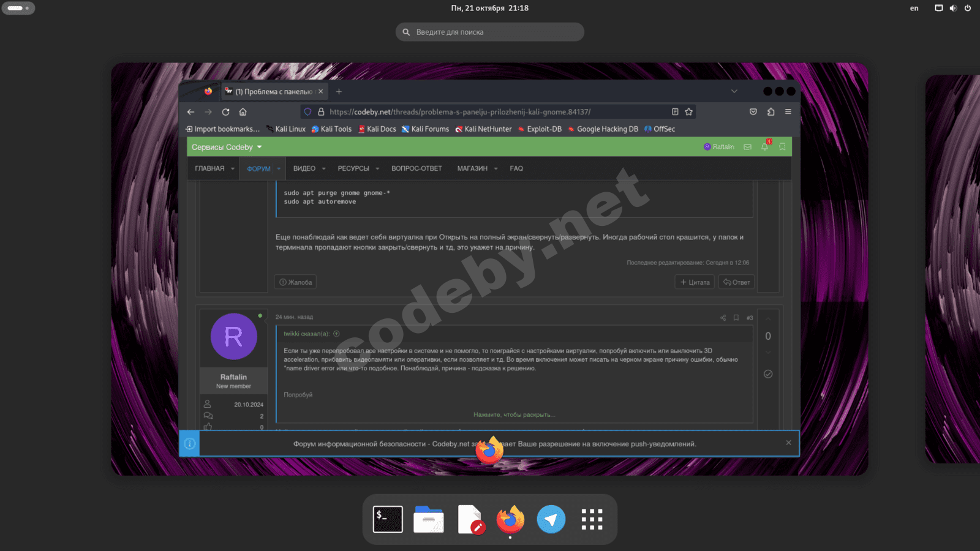
Task: Bookmark this page with the star icon
Action: click(x=689, y=112)
